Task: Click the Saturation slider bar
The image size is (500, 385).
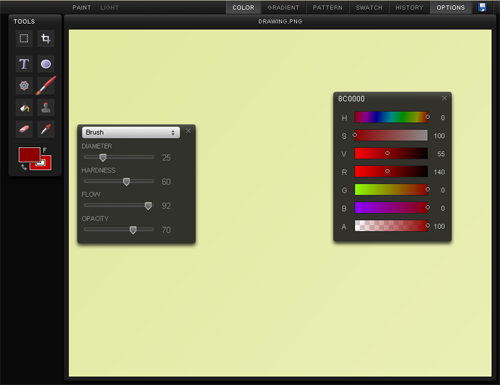Action: click(x=391, y=135)
